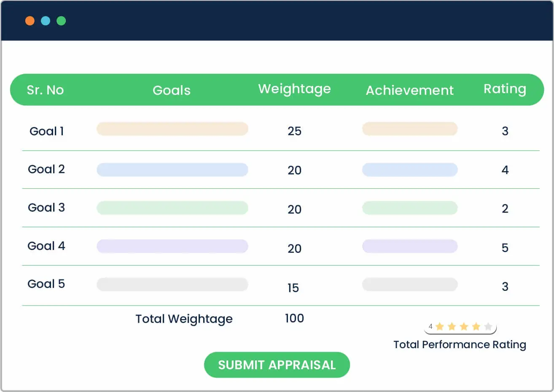The width and height of the screenshot is (554, 392).
Task: Open the Achievement column header
Action: (x=409, y=90)
